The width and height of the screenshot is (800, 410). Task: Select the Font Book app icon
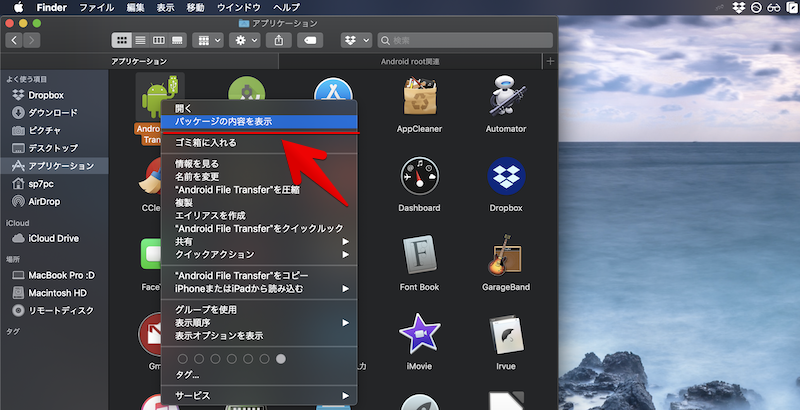[x=419, y=258]
